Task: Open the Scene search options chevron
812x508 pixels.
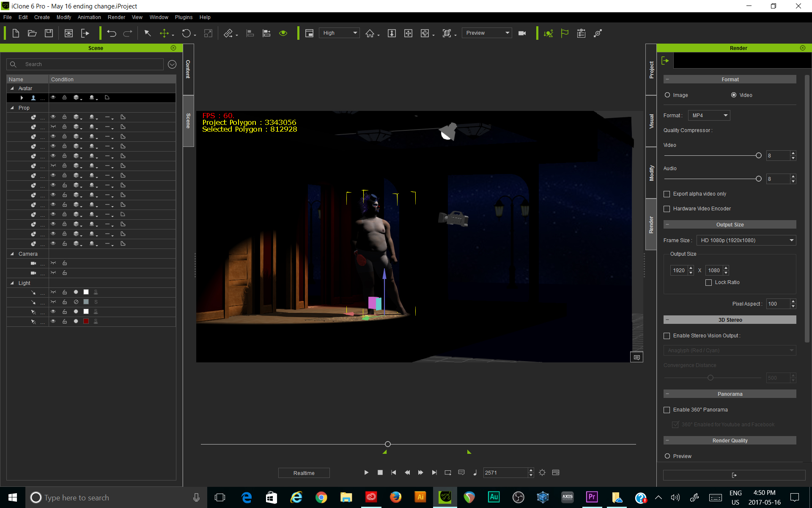Action: (172, 64)
